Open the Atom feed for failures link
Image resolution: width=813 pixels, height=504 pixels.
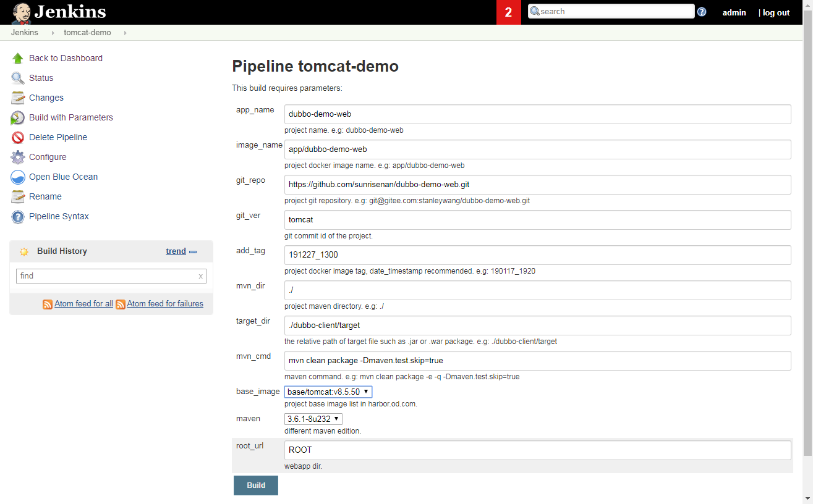(x=165, y=304)
